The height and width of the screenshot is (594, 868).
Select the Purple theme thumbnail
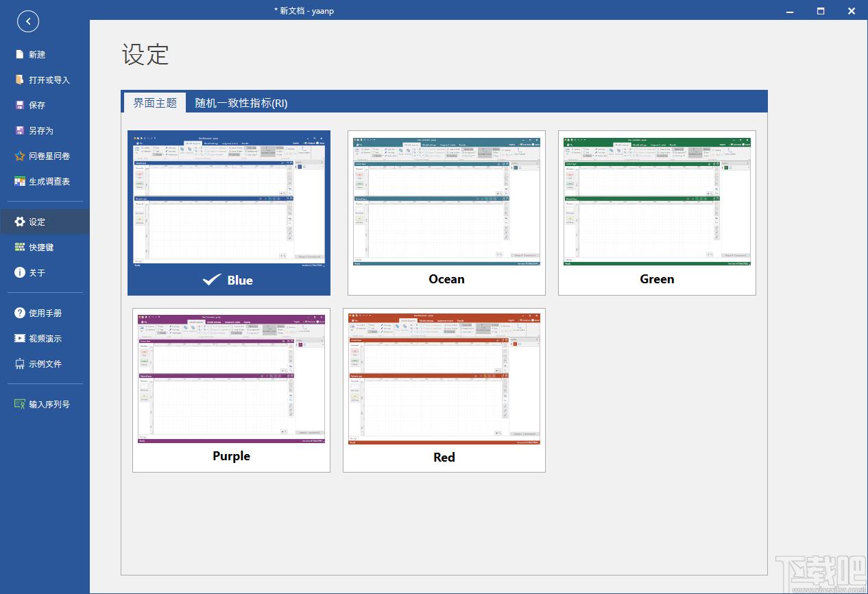[231, 390]
